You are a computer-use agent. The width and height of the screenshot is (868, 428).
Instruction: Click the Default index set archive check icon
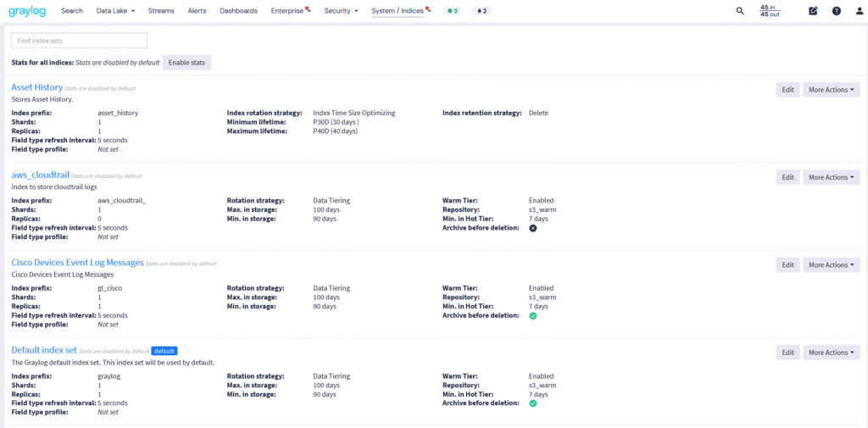(532, 403)
